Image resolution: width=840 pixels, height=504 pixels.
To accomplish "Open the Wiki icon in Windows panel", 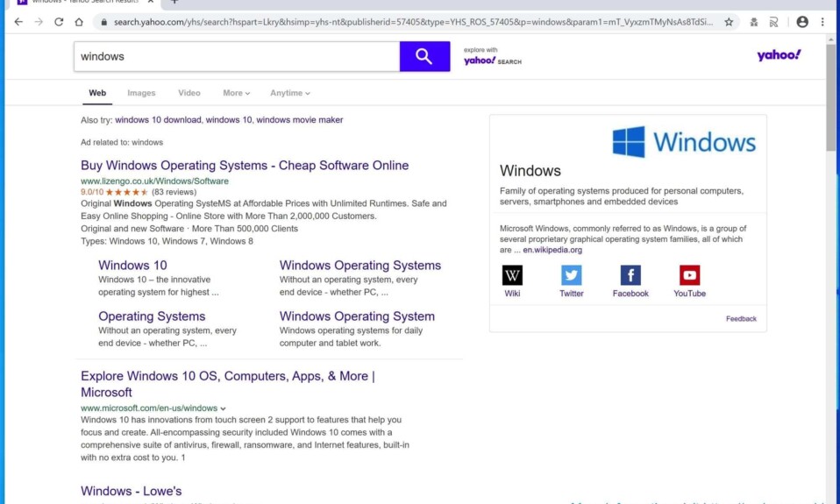I will [512, 275].
